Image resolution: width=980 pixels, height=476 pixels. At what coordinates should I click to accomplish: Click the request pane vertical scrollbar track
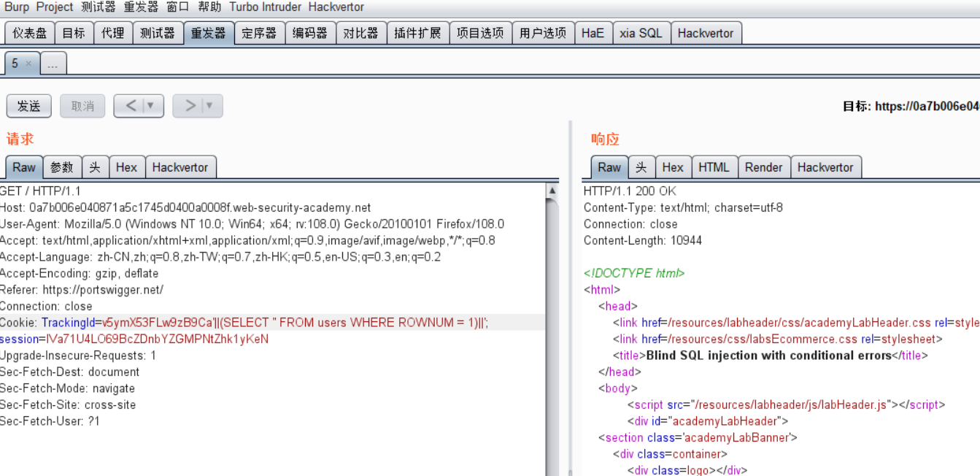click(x=552, y=336)
